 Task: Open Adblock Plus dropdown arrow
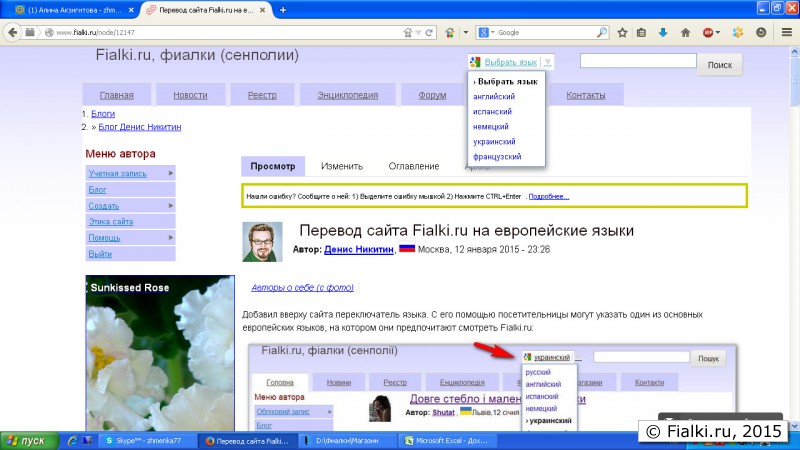coord(717,33)
